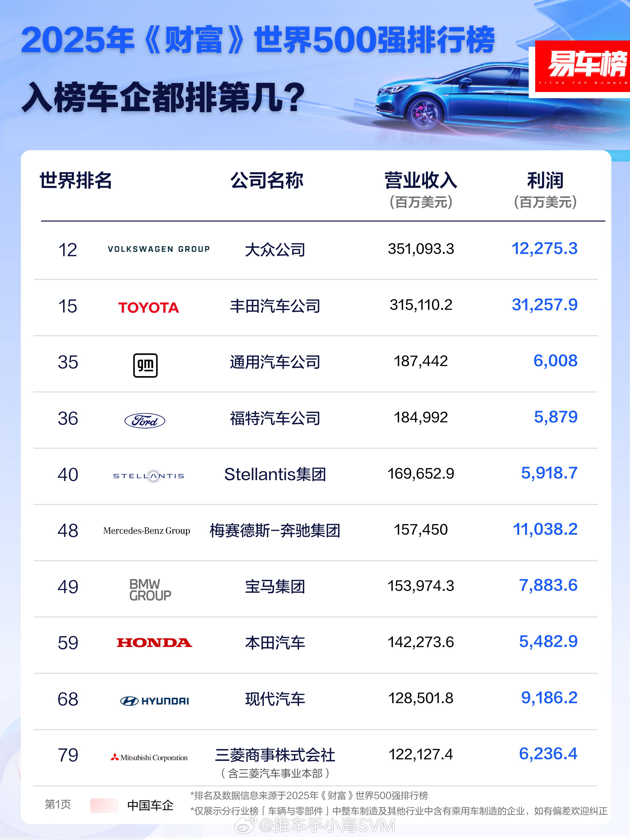
Task: Click Mercedes-Benz revenue 157,450
Action: pyautogui.click(x=421, y=530)
